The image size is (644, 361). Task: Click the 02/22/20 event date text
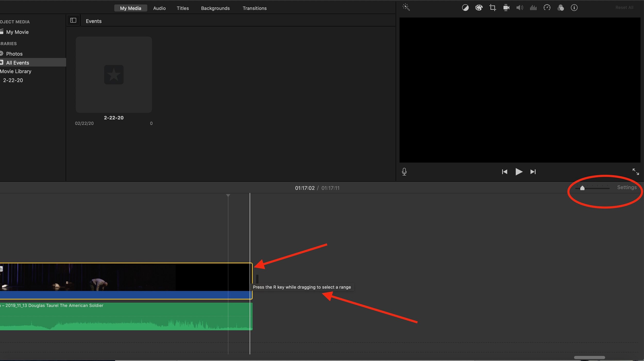84,123
